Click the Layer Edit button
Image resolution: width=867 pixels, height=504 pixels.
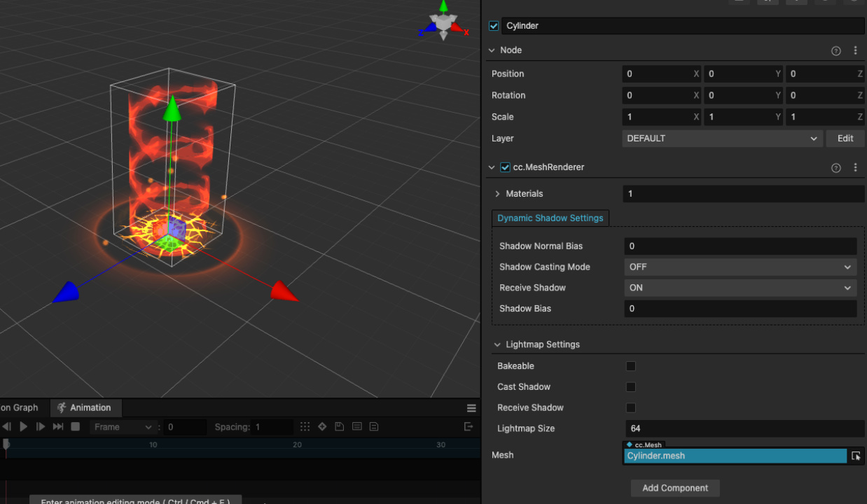pyautogui.click(x=845, y=139)
